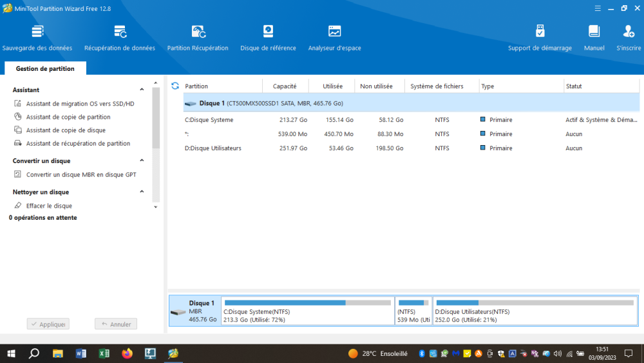Select 539 Mo NTFS block in disk map
The width and height of the screenshot is (644, 363).
coord(413,311)
